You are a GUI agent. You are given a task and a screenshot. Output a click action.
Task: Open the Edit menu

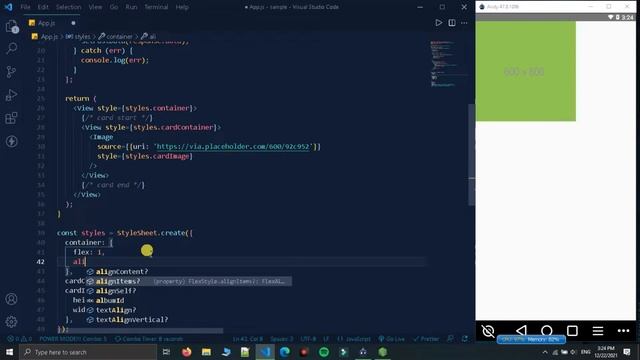pyautogui.click(x=43, y=7)
